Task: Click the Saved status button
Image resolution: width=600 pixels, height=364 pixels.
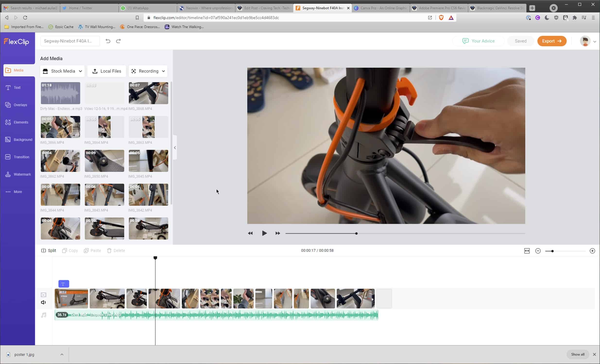Action: click(x=520, y=41)
